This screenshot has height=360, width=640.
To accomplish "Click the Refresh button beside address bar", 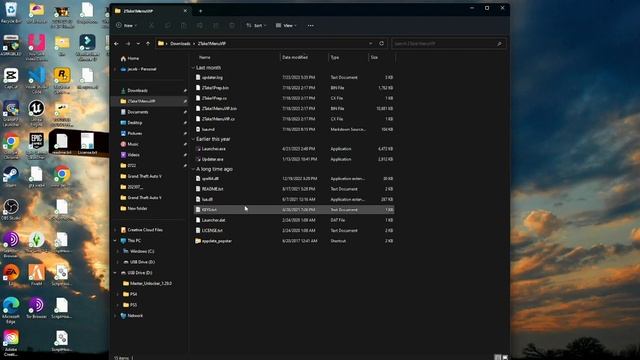I will 382,43.
